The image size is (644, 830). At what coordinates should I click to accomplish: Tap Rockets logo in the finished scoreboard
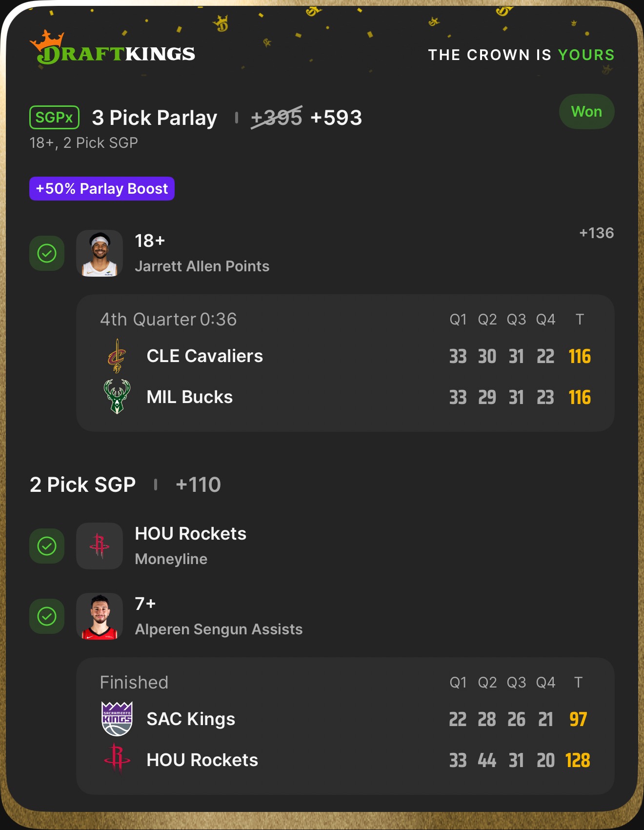click(117, 759)
